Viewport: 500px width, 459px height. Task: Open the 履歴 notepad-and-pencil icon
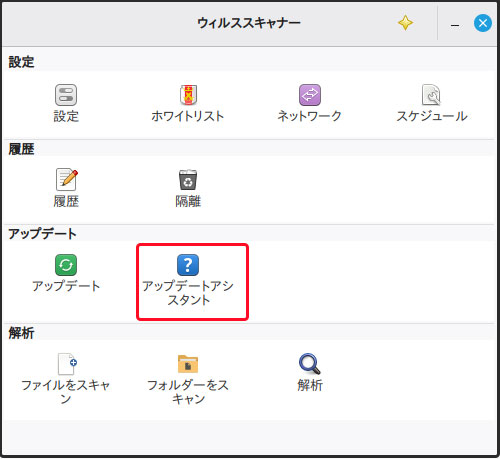[67, 179]
